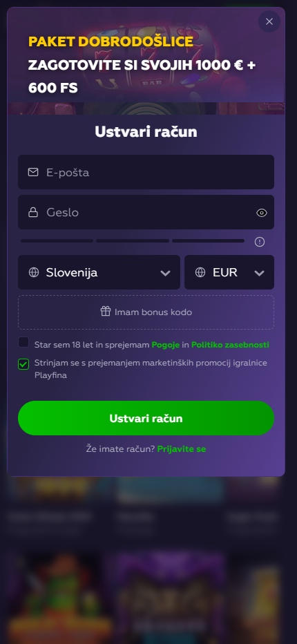Click the password requirements info icon
This screenshot has height=644, width=297.
tap(260, 242)
